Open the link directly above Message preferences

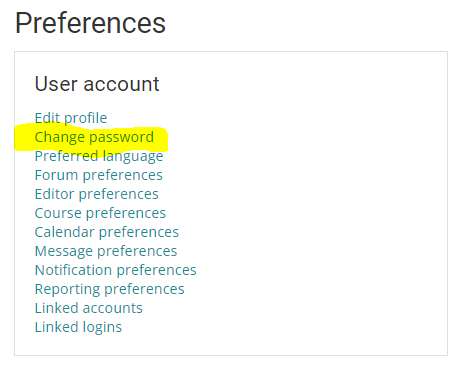point(107,232)
